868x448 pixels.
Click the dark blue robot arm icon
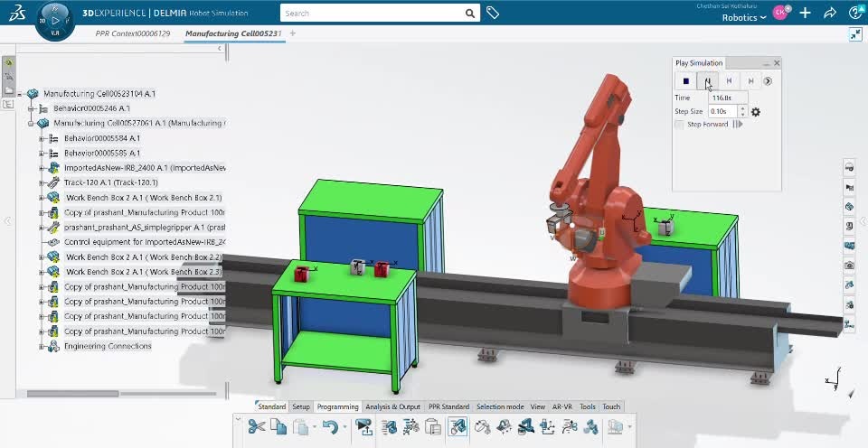(x=526, y=427)
